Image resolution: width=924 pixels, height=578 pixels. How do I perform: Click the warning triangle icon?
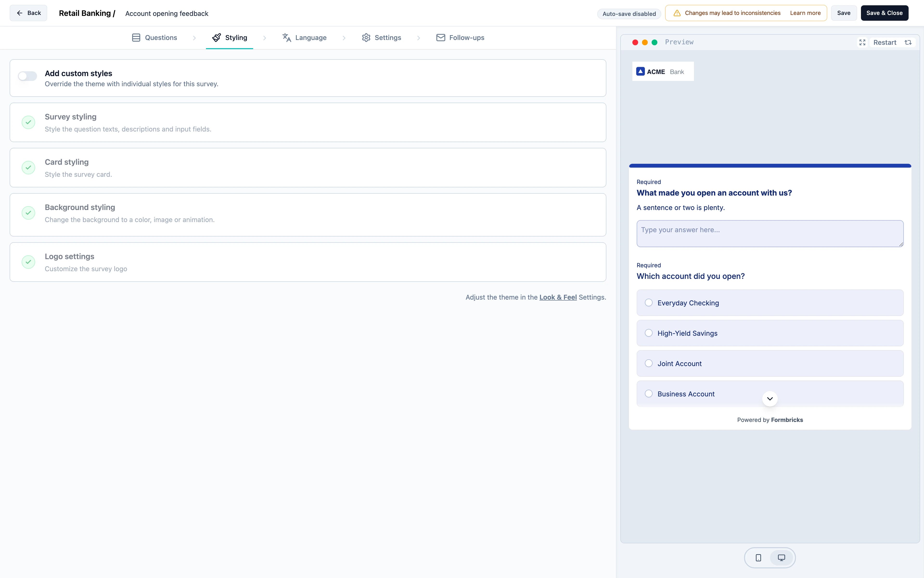pyautogui.click(x=677, y=13)
